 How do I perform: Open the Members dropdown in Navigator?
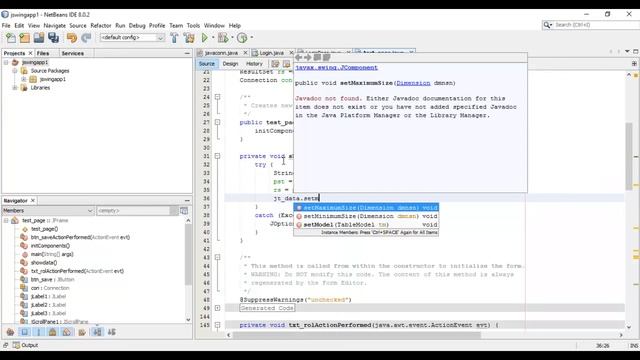48,211
